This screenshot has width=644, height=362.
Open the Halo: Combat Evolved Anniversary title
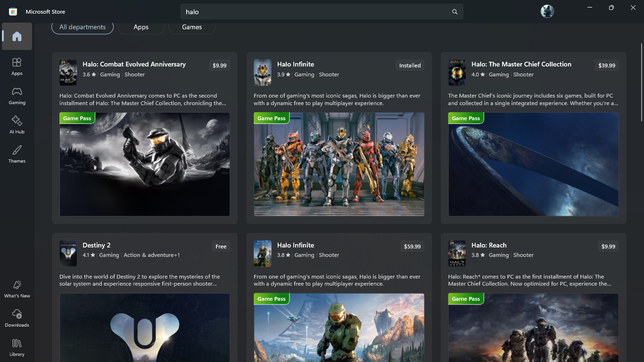coord(134,64)
